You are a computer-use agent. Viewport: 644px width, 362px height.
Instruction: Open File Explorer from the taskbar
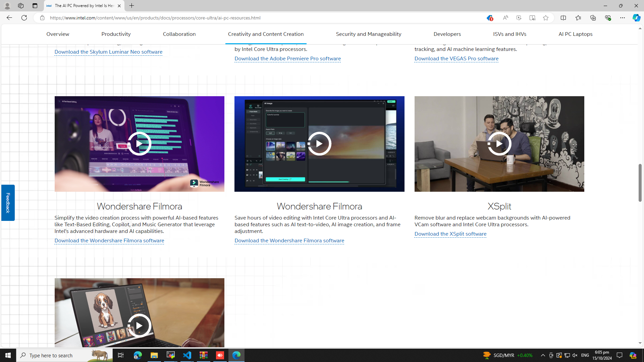[154, 355]
